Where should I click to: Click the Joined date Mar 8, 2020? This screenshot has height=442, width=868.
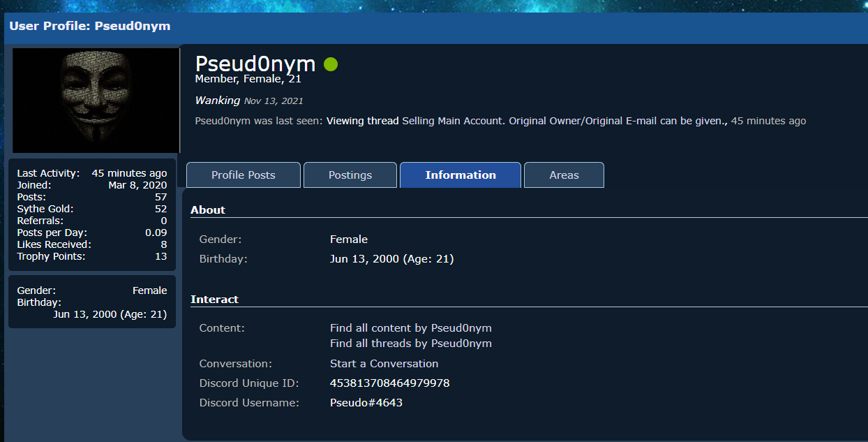pos(138,185)
